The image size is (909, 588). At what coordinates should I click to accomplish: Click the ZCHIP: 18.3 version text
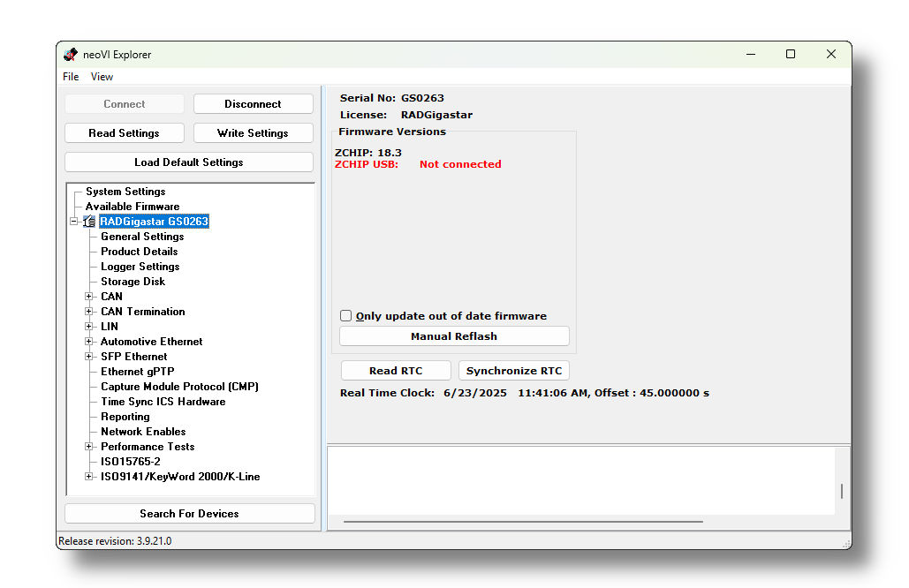(368, 153)
